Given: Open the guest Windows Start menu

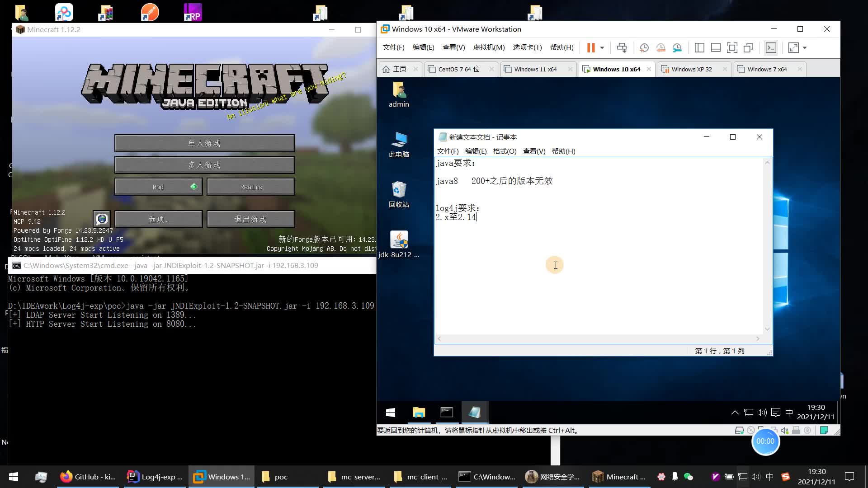Looking at the screenshot, I should [391, 412].
